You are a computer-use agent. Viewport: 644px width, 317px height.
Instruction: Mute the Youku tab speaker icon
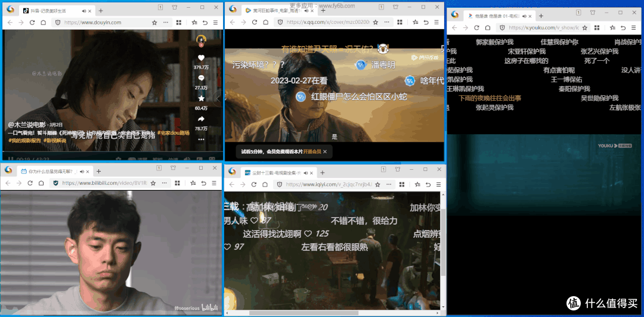(524, 16)
